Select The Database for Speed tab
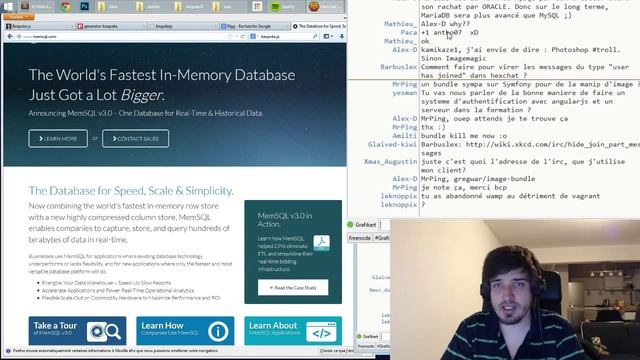This screenshot has width=640, height=360. tap(319, 26)
